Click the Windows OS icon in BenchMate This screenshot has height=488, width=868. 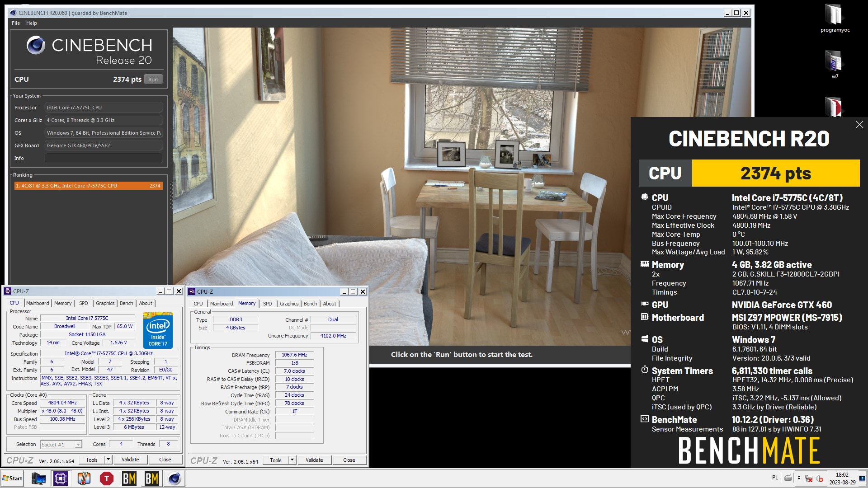(645, 339)
